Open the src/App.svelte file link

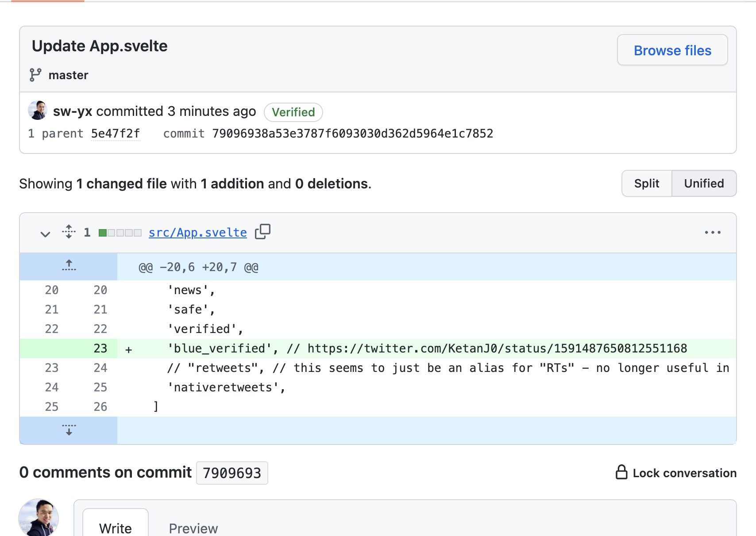(x=197, y=232)
